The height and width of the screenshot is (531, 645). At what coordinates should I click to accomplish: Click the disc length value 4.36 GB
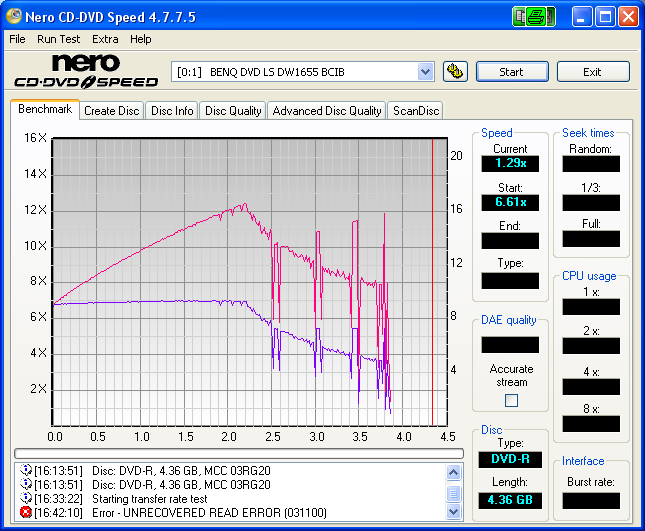510,500
